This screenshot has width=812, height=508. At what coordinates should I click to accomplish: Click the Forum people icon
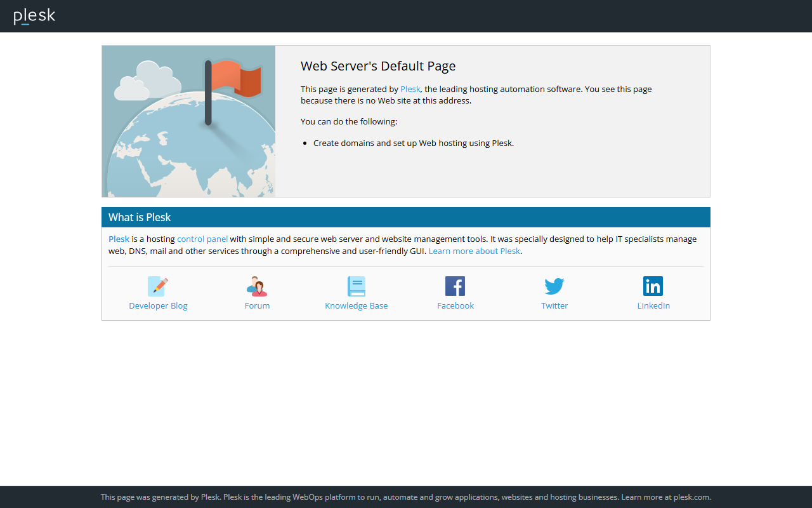coord(257,286)
